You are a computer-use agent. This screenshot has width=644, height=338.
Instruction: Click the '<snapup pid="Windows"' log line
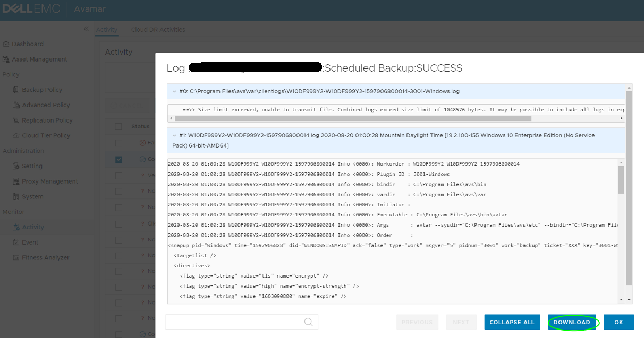[x=393, y=246]
